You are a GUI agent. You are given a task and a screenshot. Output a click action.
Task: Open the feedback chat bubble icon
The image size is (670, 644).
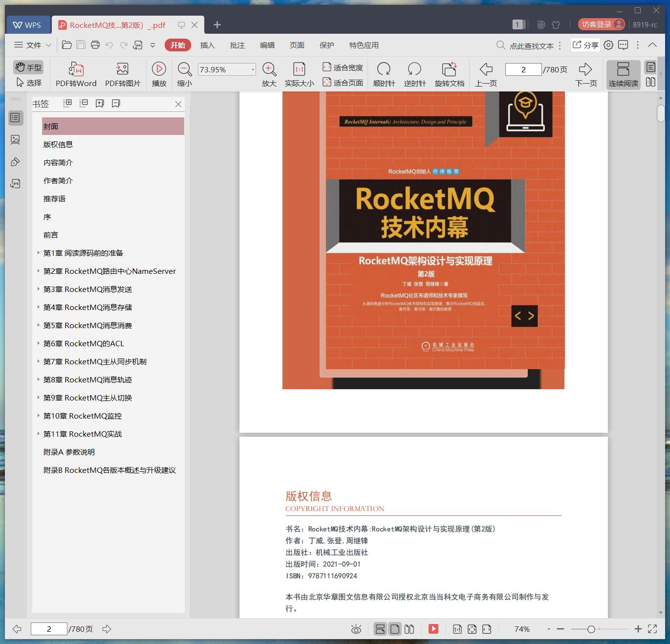pos(623,45)
